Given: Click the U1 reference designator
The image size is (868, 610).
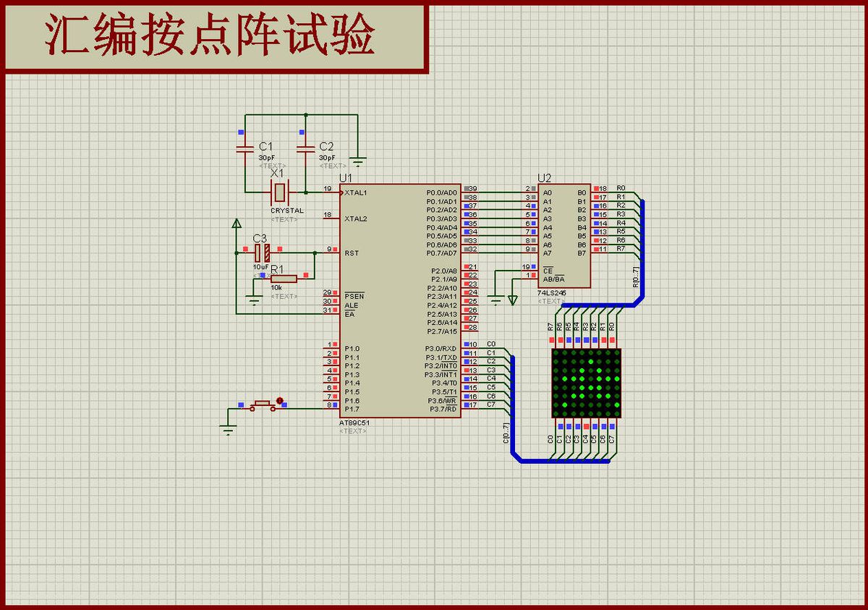Looking at the screenshot, I should point(346,178).
